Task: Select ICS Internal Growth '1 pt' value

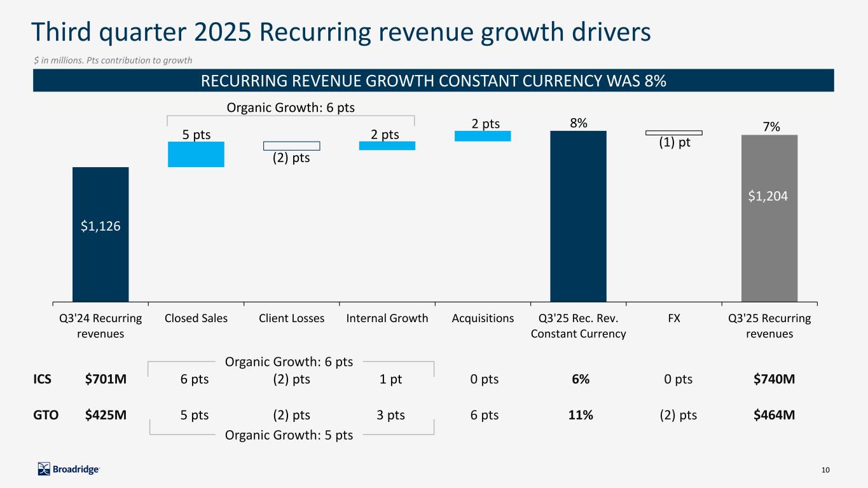Action: click(389, 379)
